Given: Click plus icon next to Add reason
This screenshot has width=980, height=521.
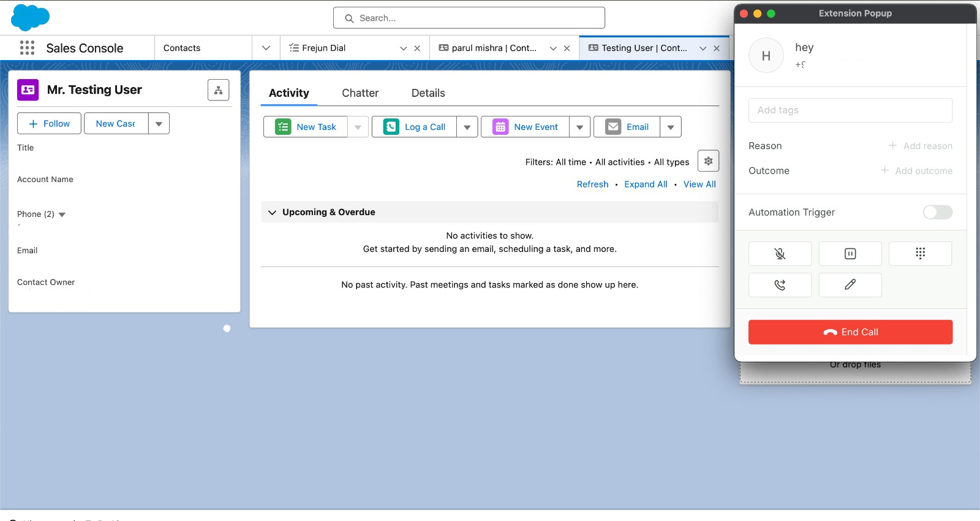Looking at the screenshot, I should pos(892,145).
